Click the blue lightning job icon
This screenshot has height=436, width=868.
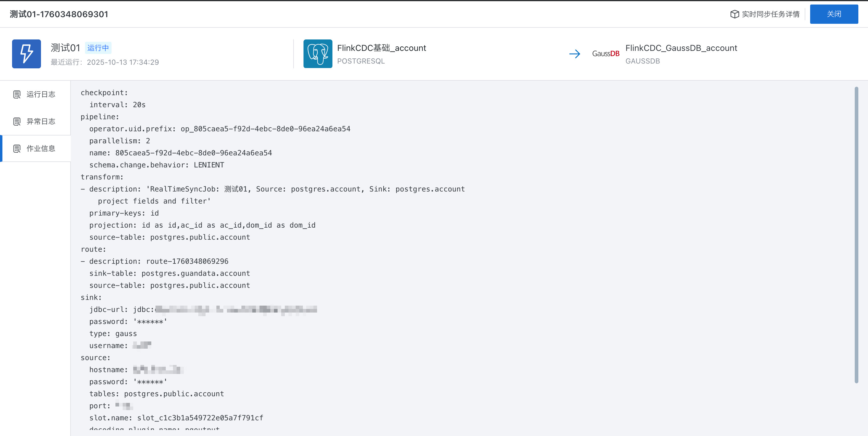coord(26,54)
